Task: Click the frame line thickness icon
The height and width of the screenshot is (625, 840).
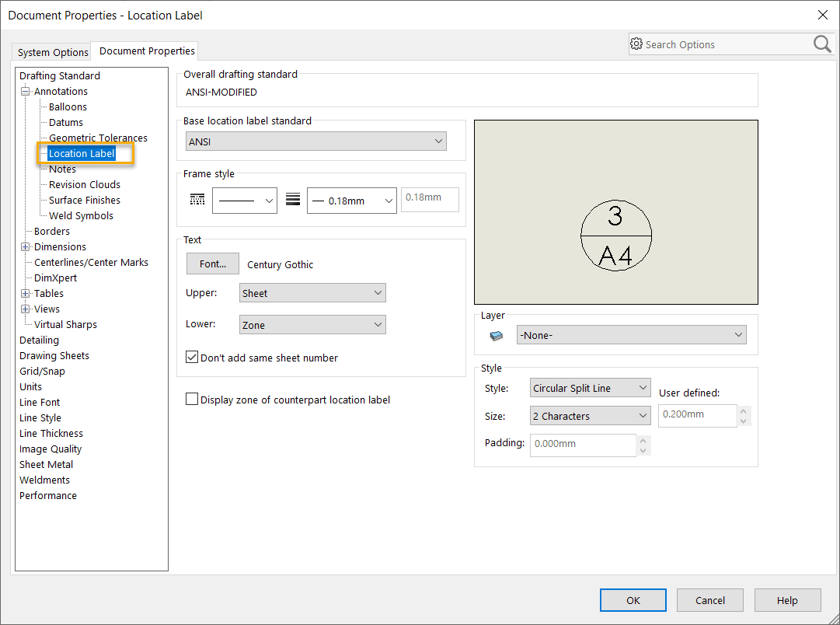Action: point(292,200)
